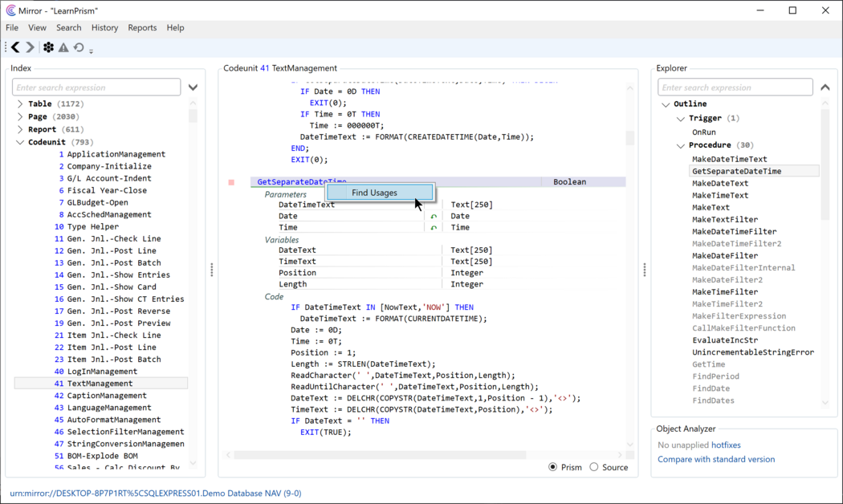Click into the Explorer search field
This screenshot has height=504, width=843.
735,87
